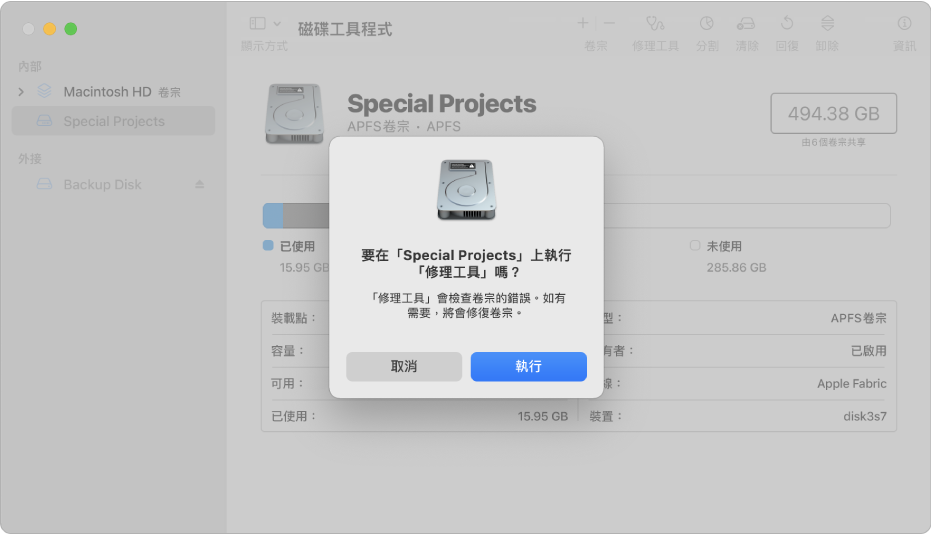
Task: Click the 清除 erase icon
Action: pyautogui.click(x=746, y=23)
